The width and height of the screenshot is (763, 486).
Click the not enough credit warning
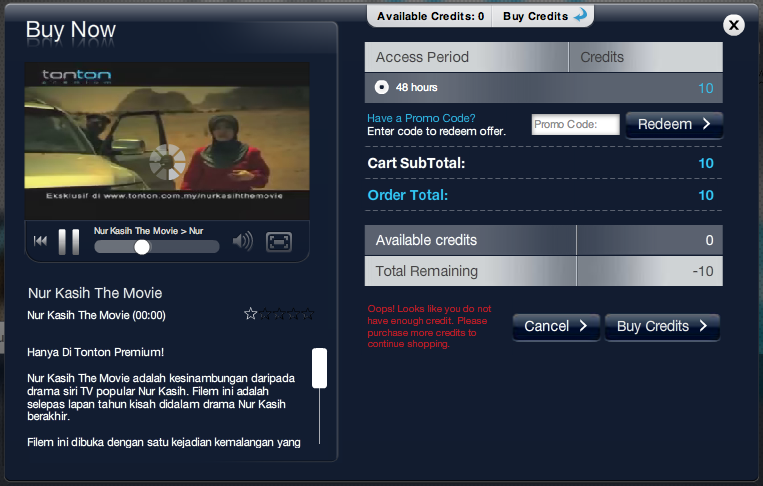click(429, 326)
